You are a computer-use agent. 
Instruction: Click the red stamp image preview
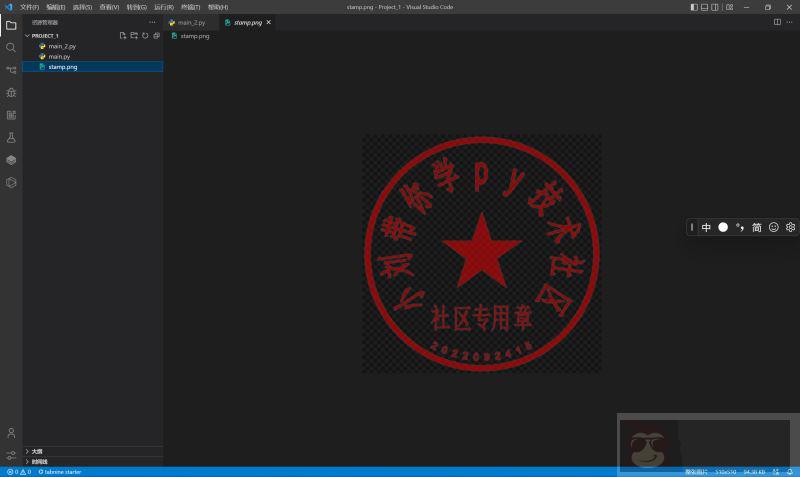(x=482, y=254)
